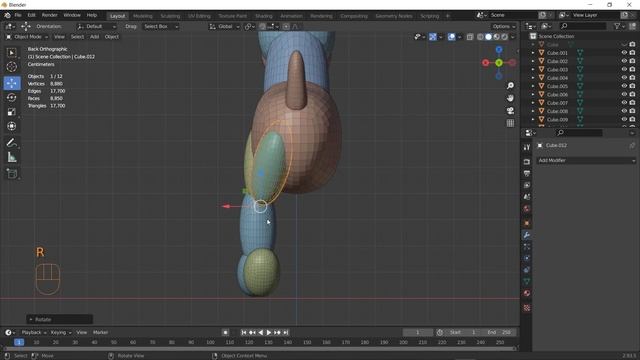Select the Select Box tool in toolbar
Image resolution: width=640 pixels, height=360 pixels.
[11, 53]
